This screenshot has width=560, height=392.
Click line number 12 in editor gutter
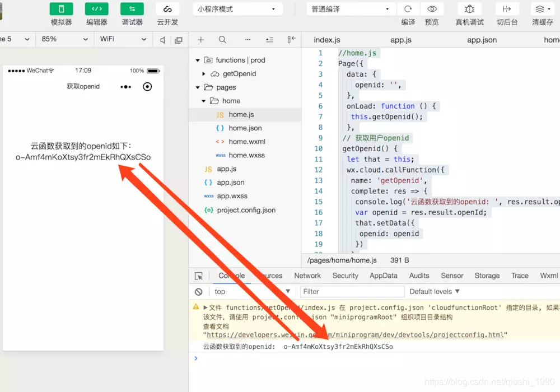coord(318,170)
